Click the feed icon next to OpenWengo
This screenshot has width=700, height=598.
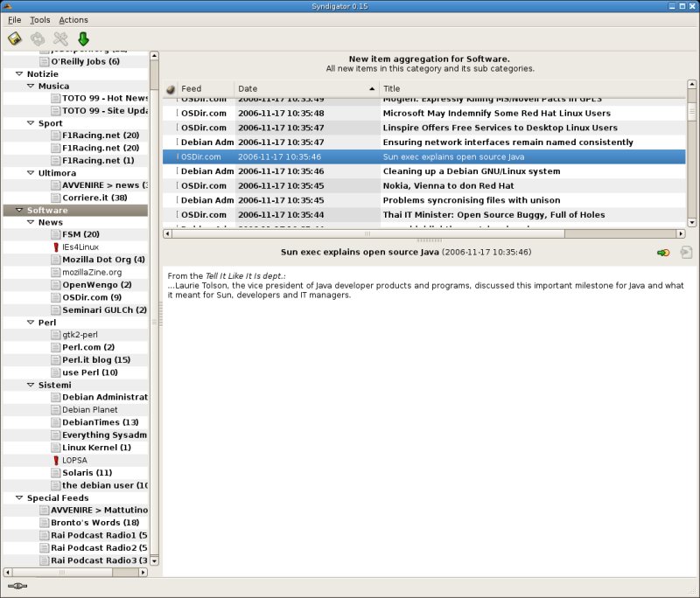point(55,284)
